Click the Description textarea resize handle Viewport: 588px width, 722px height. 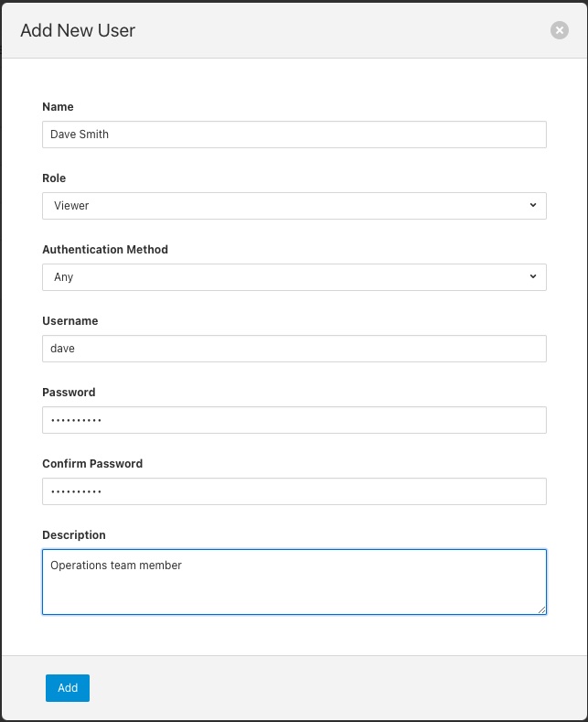point(541,609)
